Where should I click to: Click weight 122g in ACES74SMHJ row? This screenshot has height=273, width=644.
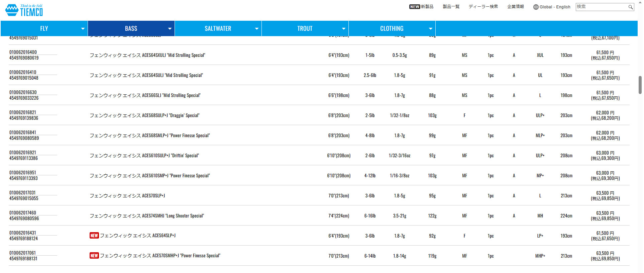[432, 216]
